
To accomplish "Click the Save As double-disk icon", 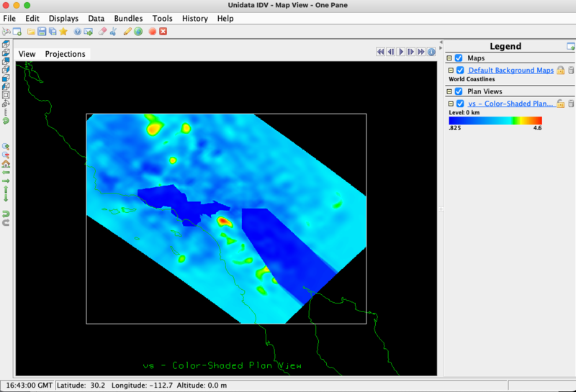I will point(53,32).
